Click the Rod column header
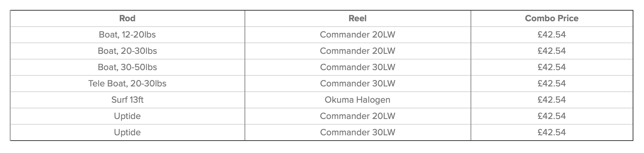This screenshot has width=644, height=153. (x=127, y=18)
